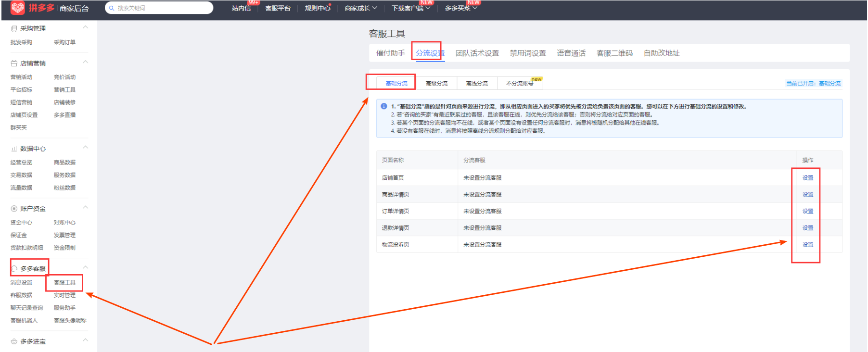Screen dimensions: 868x352
Task: Select the 基础分流 sub-tab
Action: (x=396, y=84)
